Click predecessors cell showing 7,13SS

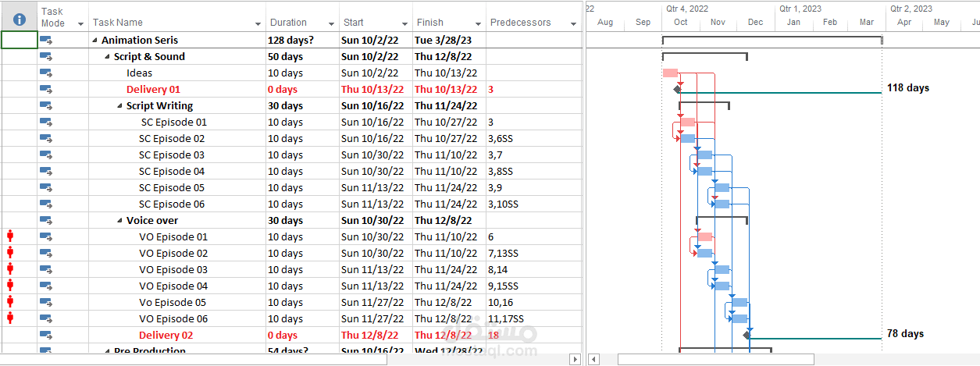[x=533, y=253]
